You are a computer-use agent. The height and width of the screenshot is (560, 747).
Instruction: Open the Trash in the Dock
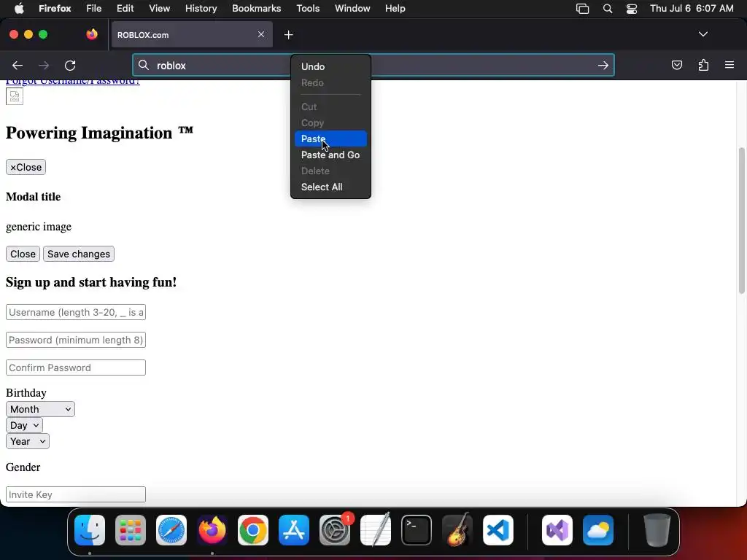point(657,530)
